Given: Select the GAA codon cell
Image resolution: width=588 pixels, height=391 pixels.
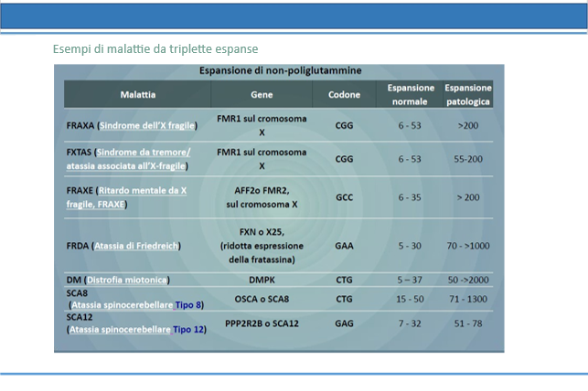Looking at the screenshot, I should click(x=344, y=246).
